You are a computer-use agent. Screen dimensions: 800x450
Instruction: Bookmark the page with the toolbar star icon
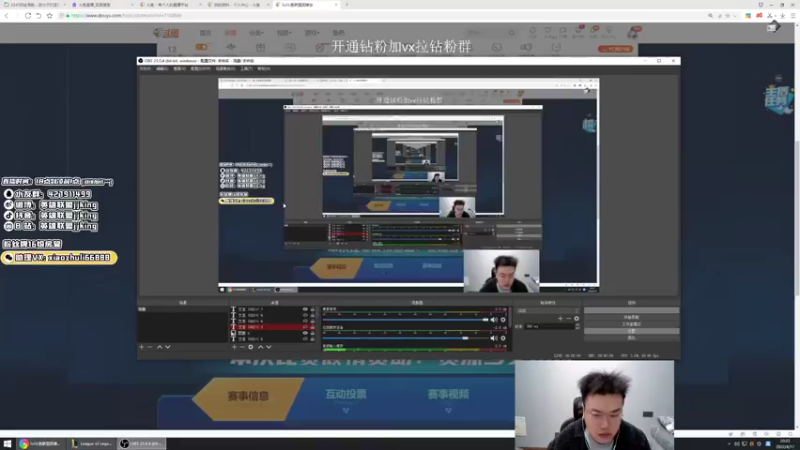[x=49, y=15]
